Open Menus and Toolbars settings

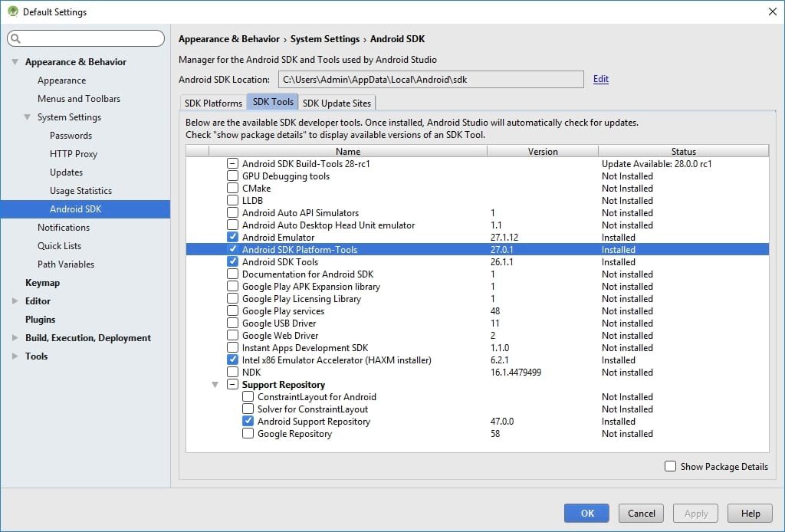[x=79, y=99]
